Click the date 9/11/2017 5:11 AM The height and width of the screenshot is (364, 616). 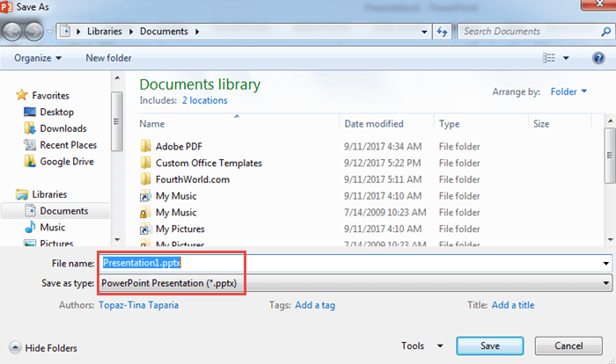tap(383, 179)
